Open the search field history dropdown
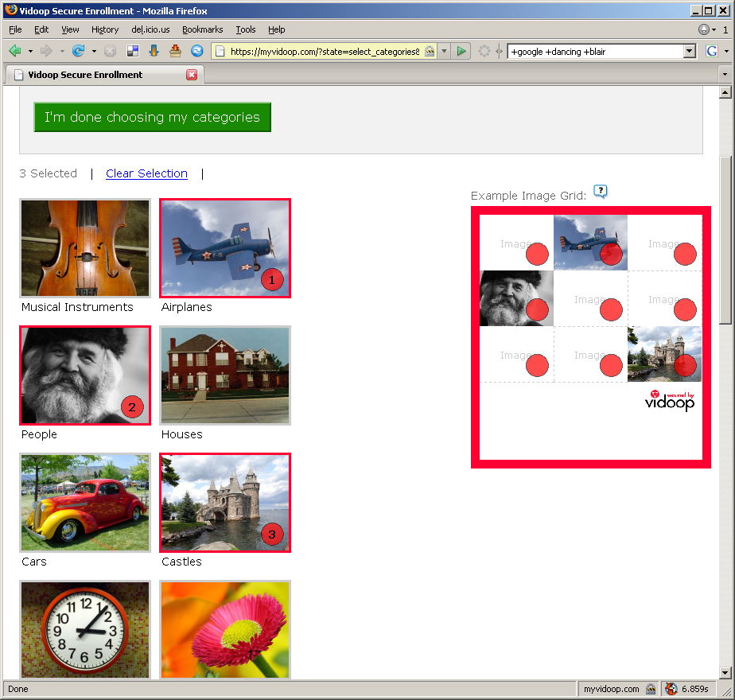Screen dimensions: 735x700 [690, 51]
